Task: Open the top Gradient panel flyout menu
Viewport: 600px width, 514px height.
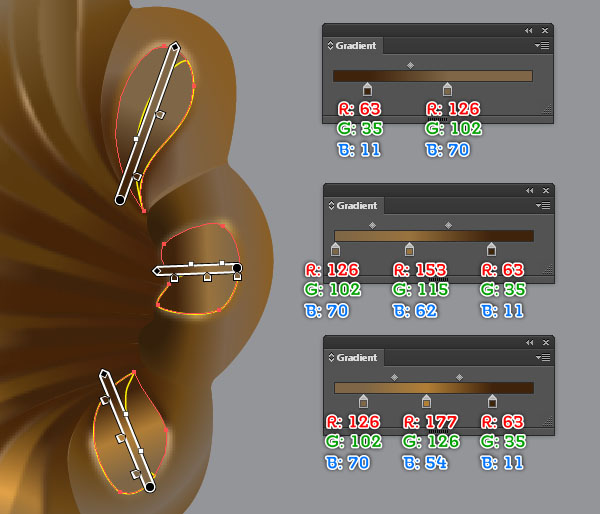Action: [542, 46]
